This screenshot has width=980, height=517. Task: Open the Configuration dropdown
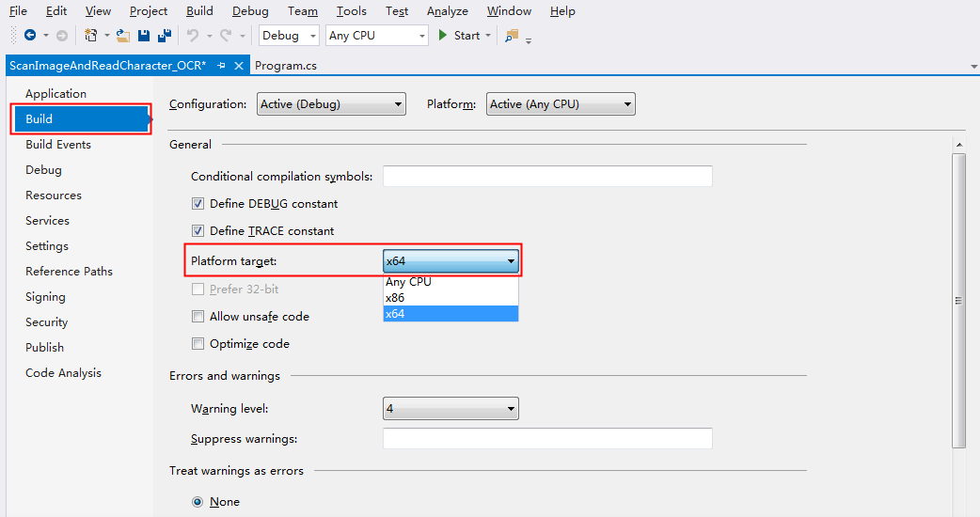(331, 104)
